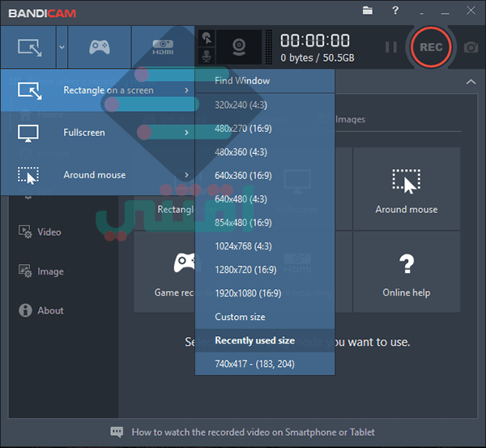Image resolution: width=486 pixels, height=448 pixels.
Task: Select Find Window in the submenu
Action: [265, 81]
